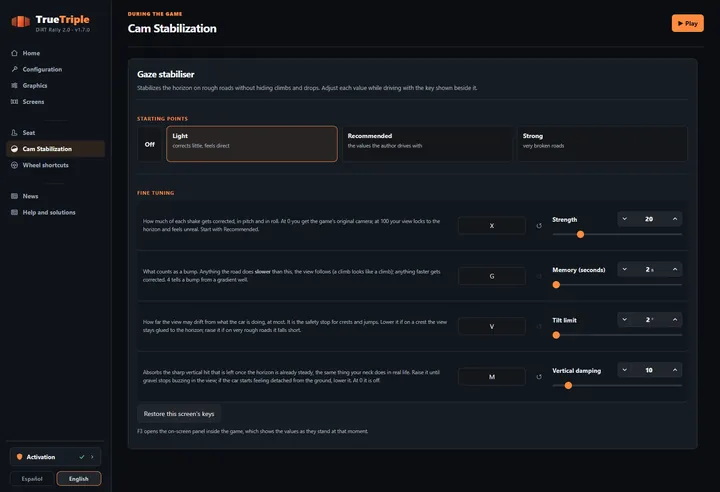
Task: Click the Activation shield icon
Action: pos(19,457)
